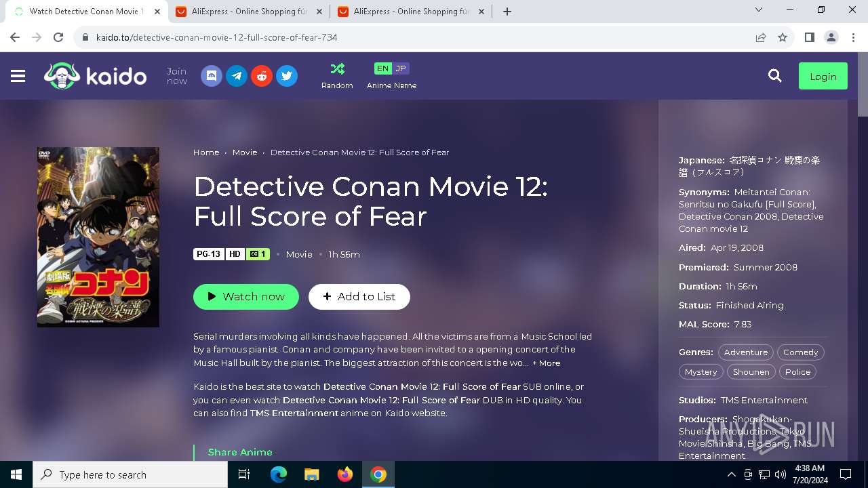Click the HD quality badge

click(x=235, y=254)
